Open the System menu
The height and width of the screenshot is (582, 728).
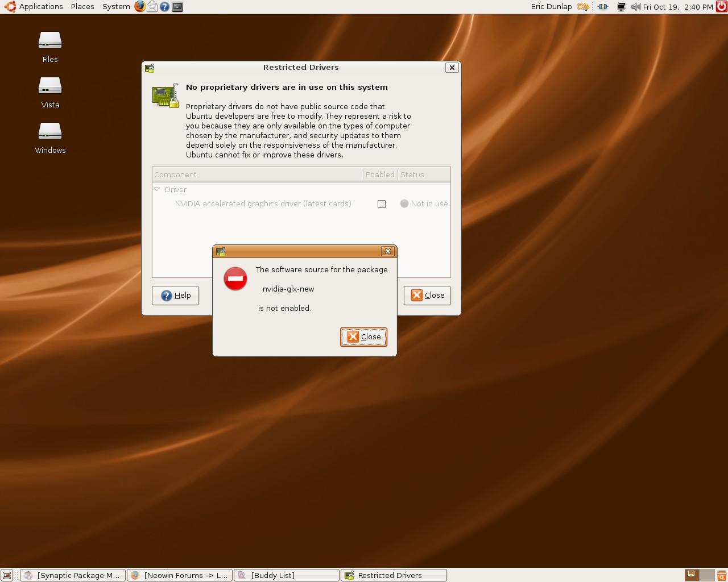click(x=115, y=6)
